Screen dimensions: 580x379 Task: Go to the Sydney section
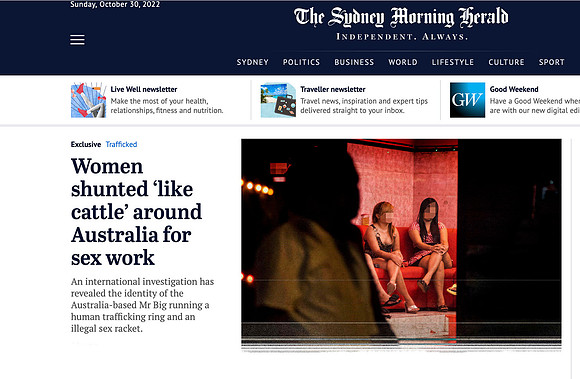pyautogui.click(x=253, y=62)
